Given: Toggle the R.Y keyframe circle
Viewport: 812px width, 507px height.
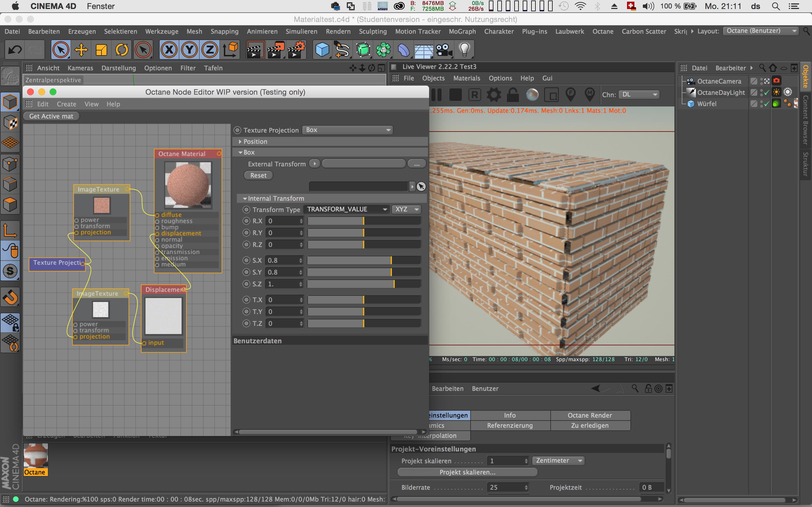Looking at the screenshot, I should pos(247,233).
